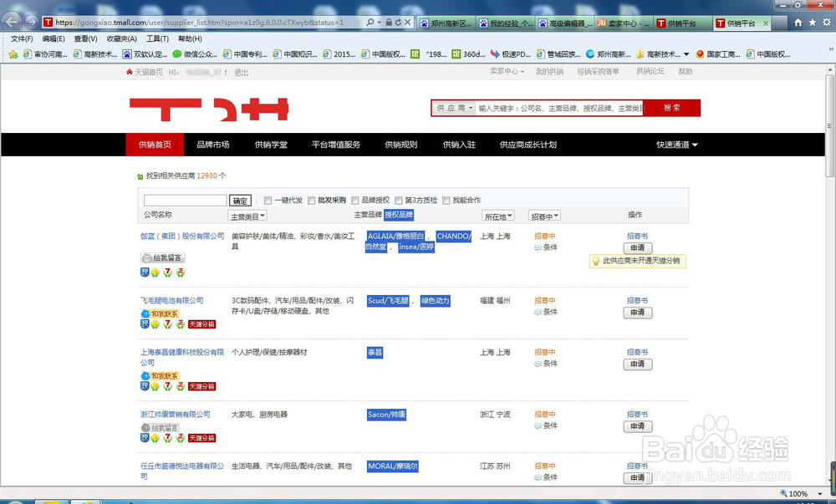Click the supplier keyword search field
This screenshot has width=836, height=504.
pyautogui.click(x=560, y=108)
